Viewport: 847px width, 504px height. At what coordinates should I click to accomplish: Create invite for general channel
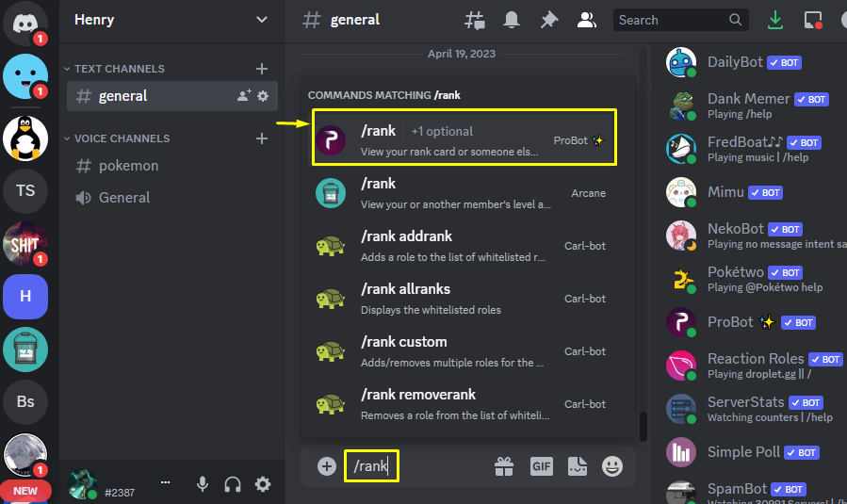point(244,95)
